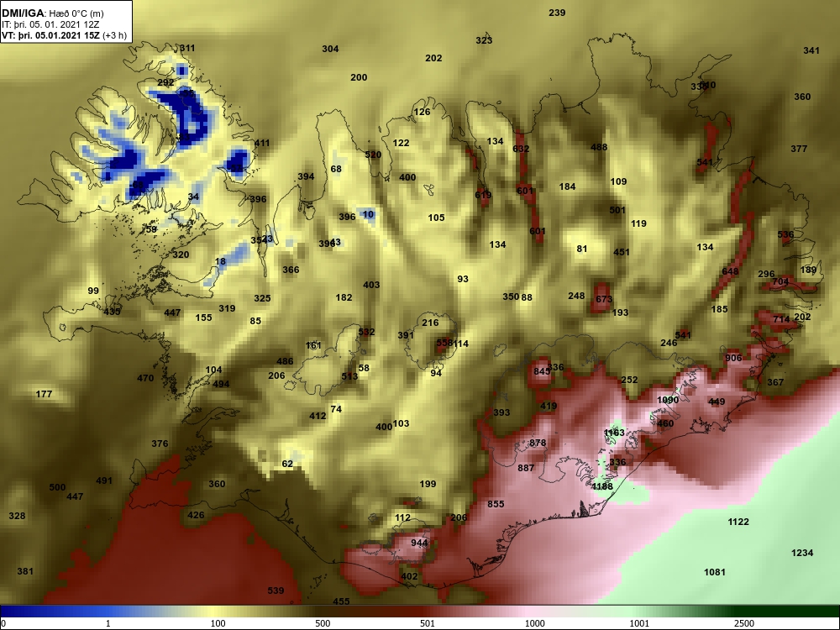Click the map value 455
The height and width of the screenshot is (630, 840).
pyautogui.click(x=341, y=601)
